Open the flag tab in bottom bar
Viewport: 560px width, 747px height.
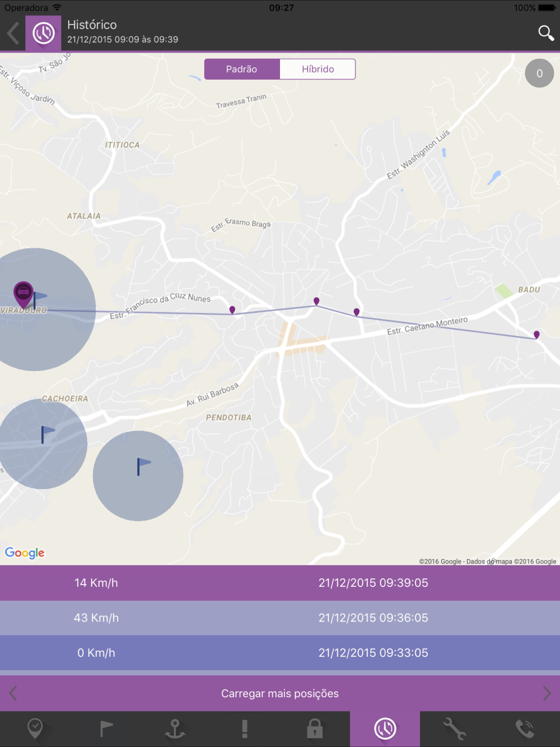105,729
